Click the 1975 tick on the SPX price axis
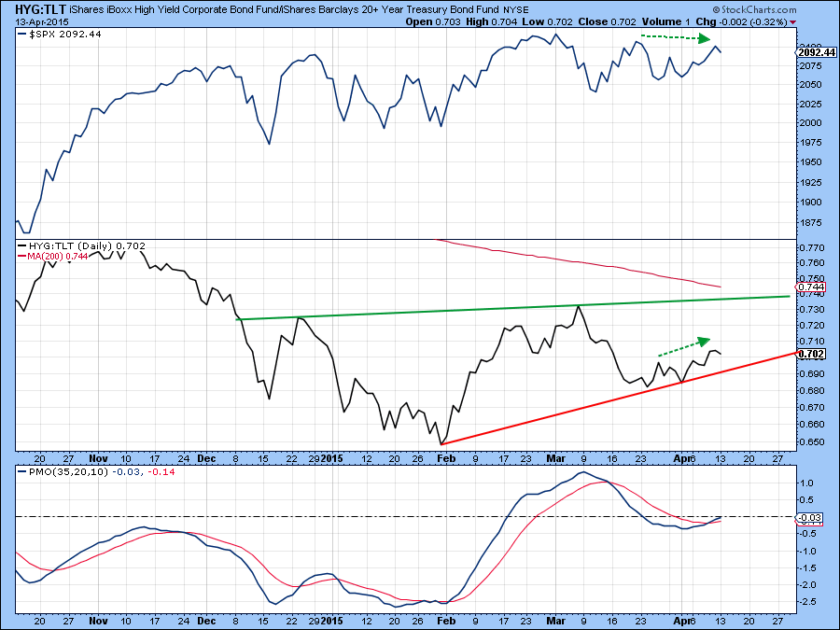 coord(809,143)
